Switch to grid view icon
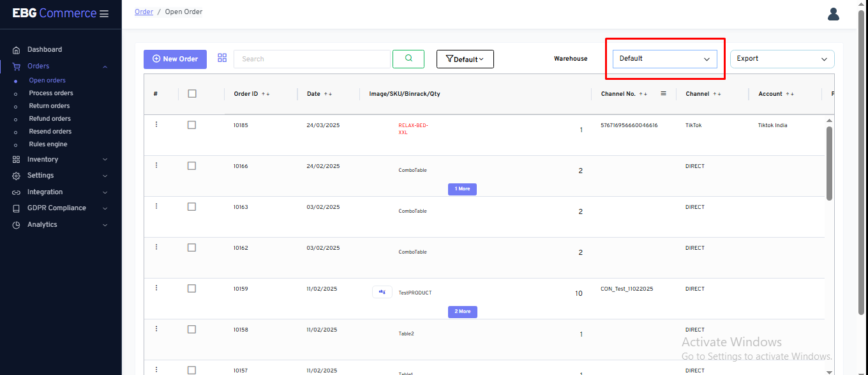868x375 pixels. (222, 58)
